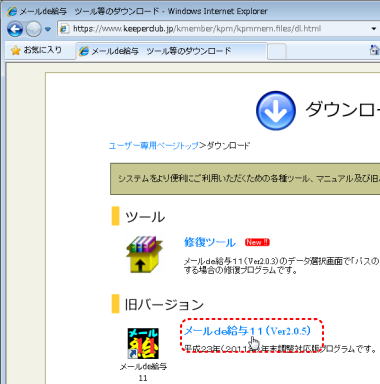This screenshot has width=380, height=384.
Task: Click the home icon on command bar
Action: 375,50
